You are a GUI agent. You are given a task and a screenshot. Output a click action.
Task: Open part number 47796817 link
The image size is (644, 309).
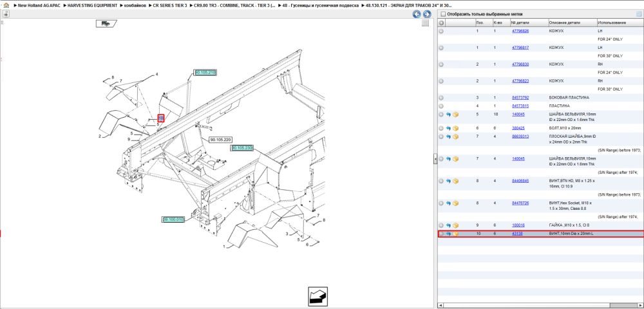520,48
